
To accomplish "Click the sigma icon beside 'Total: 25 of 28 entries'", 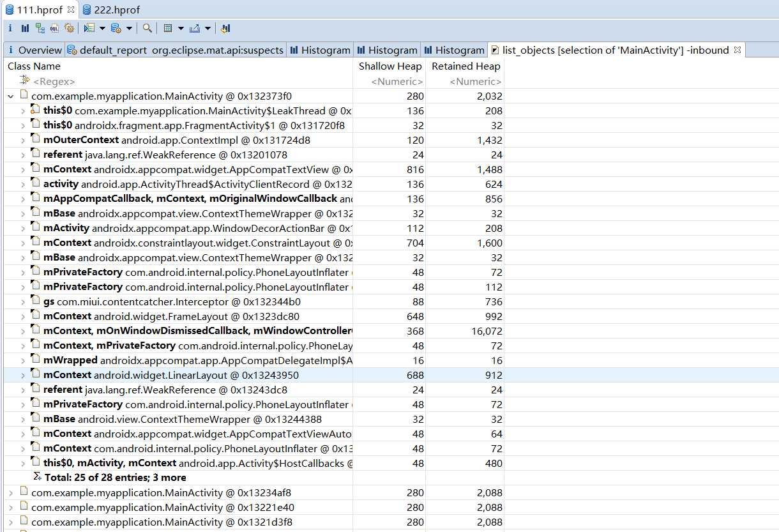I will click(x=38, y=477).
